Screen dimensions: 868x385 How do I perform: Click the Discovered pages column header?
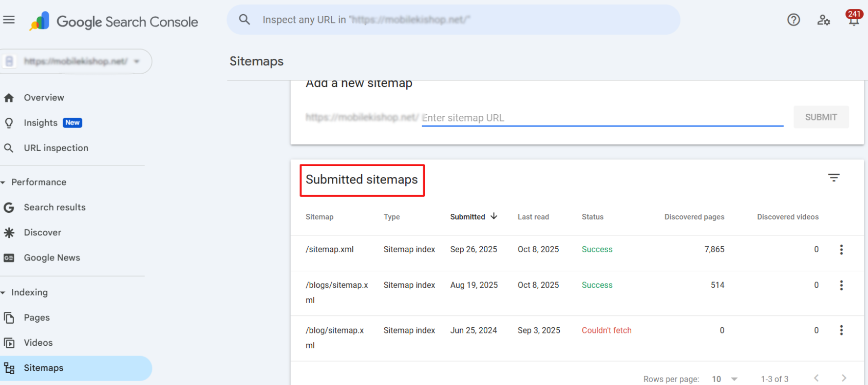tap(694, 217)
